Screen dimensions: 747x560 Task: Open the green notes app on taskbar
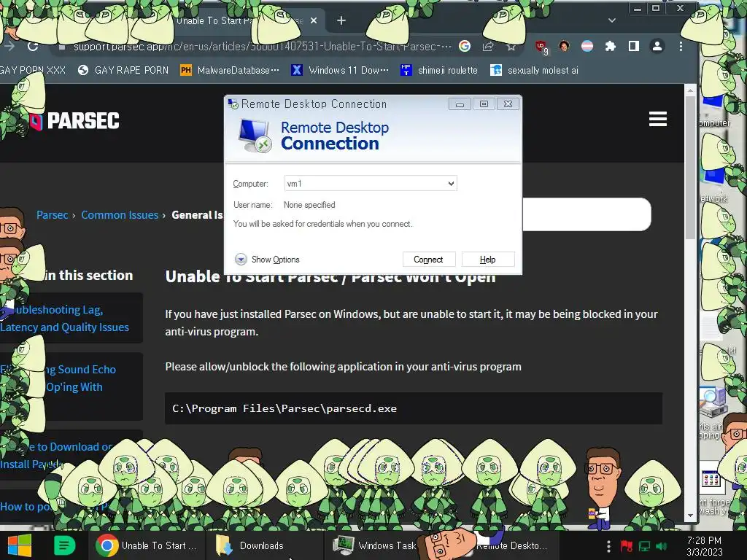click(x=64, y=545)
